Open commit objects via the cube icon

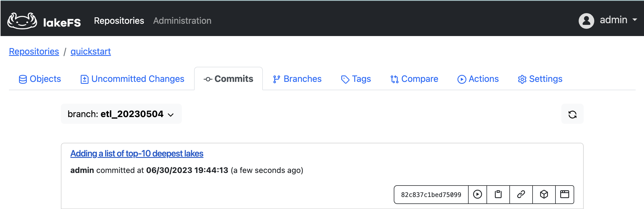point(543,194)
